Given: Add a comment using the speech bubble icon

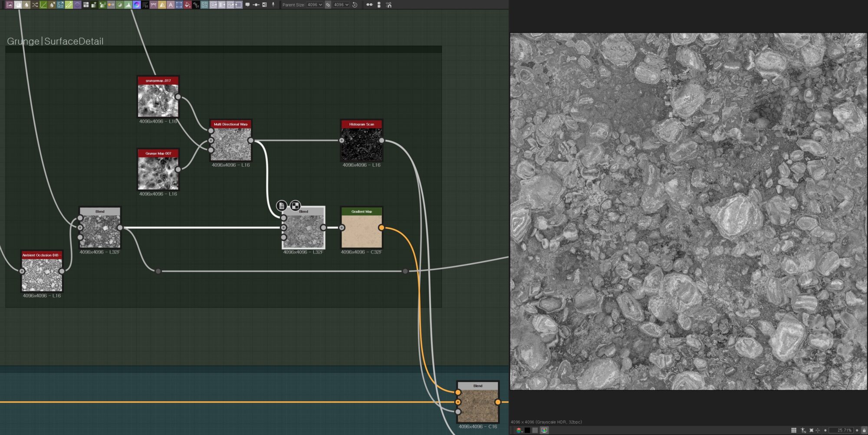Looking at the screenshot, I should point(248,5).
